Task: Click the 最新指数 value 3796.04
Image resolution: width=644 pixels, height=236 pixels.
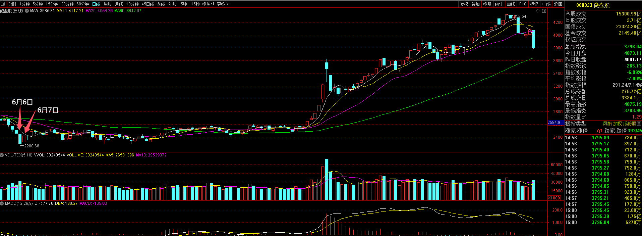Action: click(633, 47)
